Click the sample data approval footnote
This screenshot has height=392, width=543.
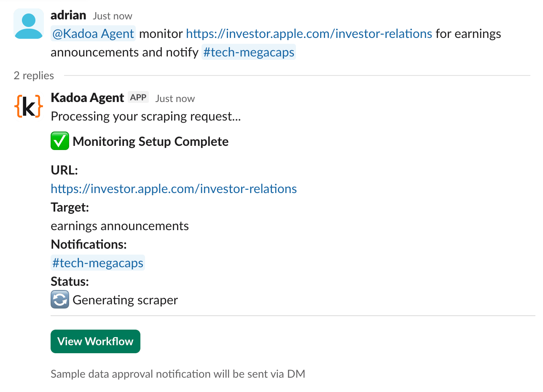coord(177,374)
